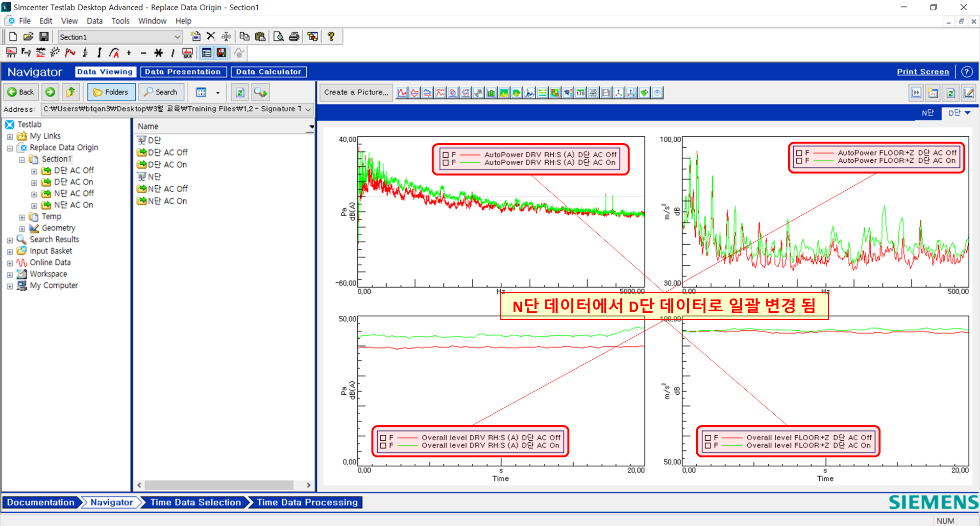Click the yellow question mark help icon

[331, 36]
